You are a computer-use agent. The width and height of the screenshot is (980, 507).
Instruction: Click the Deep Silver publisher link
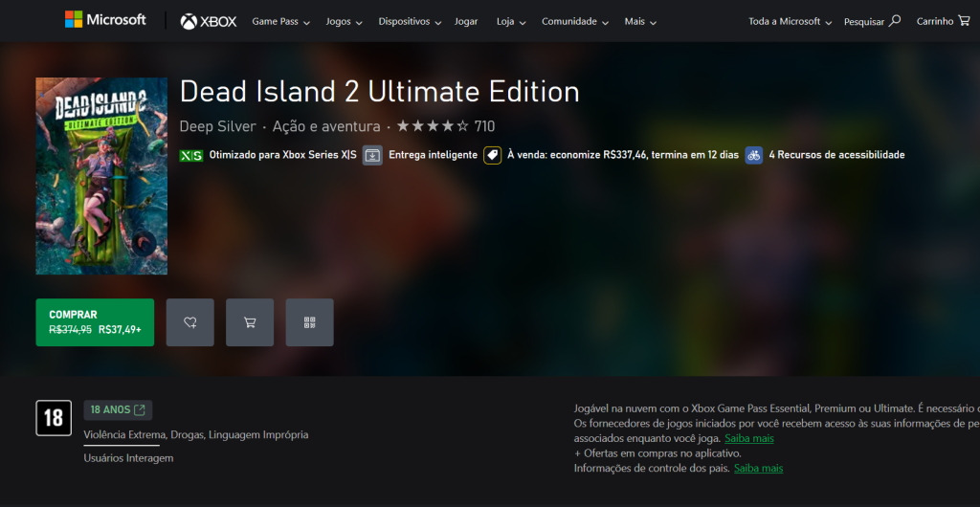point(217,126)
